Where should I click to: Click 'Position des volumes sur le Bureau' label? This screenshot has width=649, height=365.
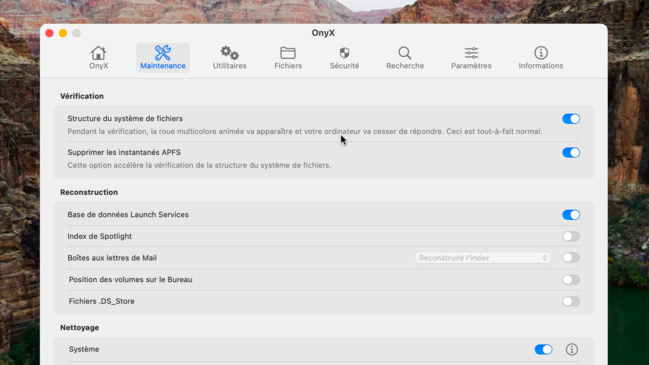tap(130, 279)
